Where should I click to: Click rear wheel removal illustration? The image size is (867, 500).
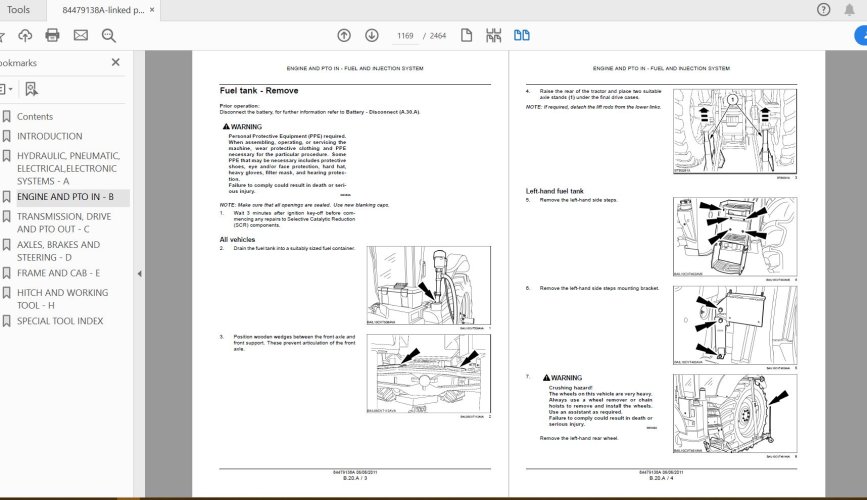[x=735, y=414]
